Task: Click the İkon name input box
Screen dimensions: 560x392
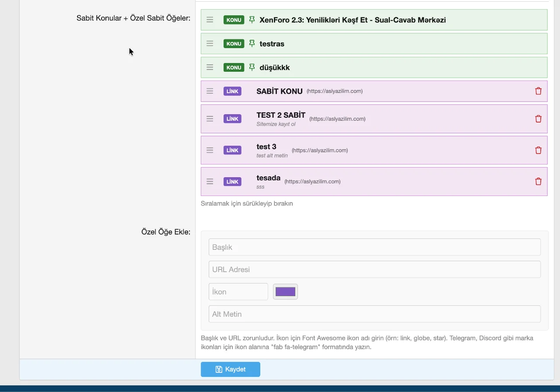Action: point(238,292)
